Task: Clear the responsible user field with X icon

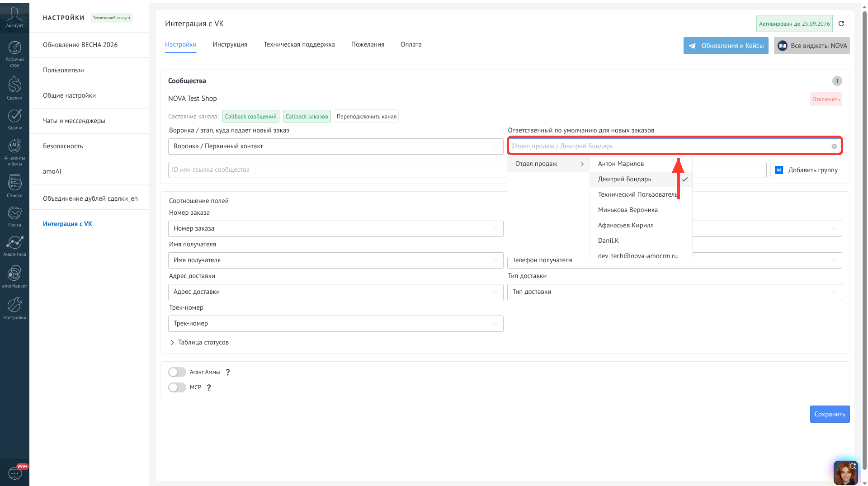Action: click(834, 146)
